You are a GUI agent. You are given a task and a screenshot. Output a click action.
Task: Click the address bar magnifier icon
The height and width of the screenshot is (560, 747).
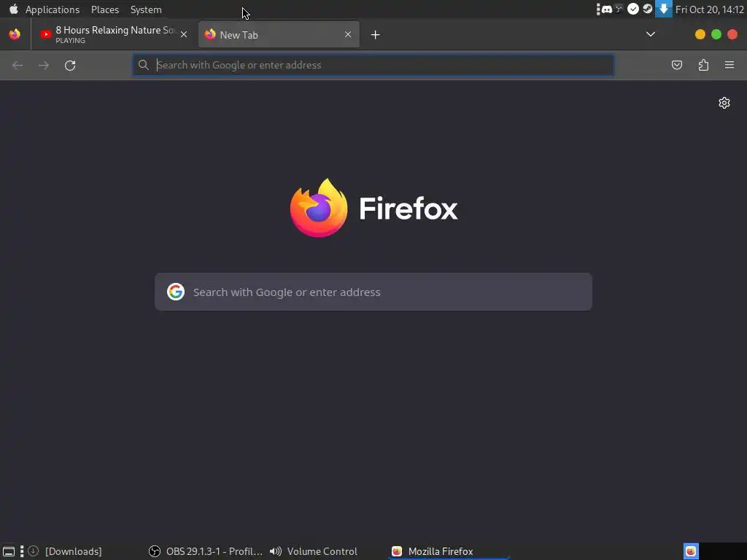144,65
